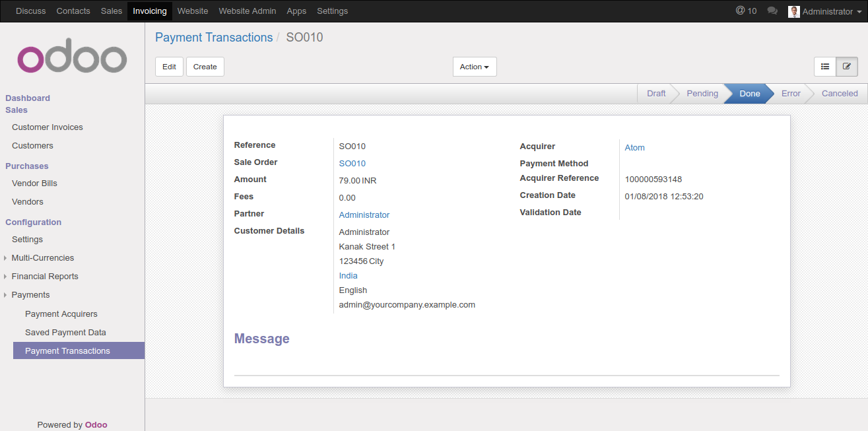Open the Atom acquirer link
This screenshot has height=431, width=868.
(x=635, y=148)
